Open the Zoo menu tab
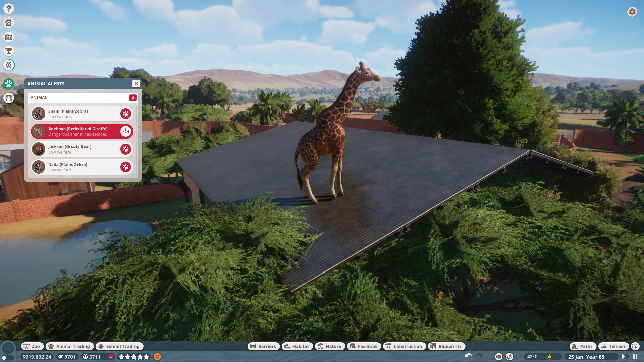 [x=32, y=346]
